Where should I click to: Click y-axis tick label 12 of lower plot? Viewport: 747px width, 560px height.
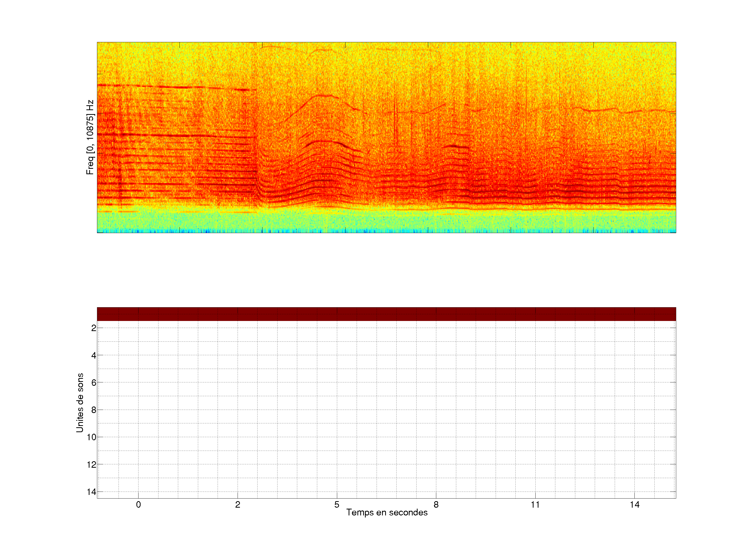tap(92, 465)
